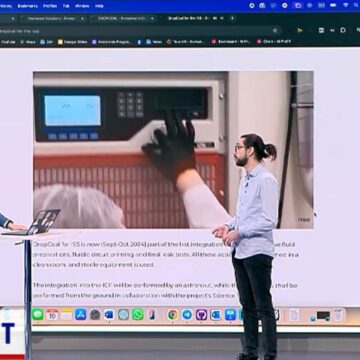Click the battery status icon in the menu bar
This screenshot has height=360, width=360.
333,5
